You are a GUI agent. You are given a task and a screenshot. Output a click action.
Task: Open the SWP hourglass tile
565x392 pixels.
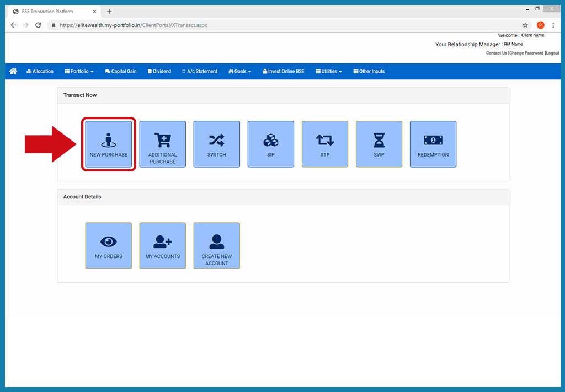point(379,144)
